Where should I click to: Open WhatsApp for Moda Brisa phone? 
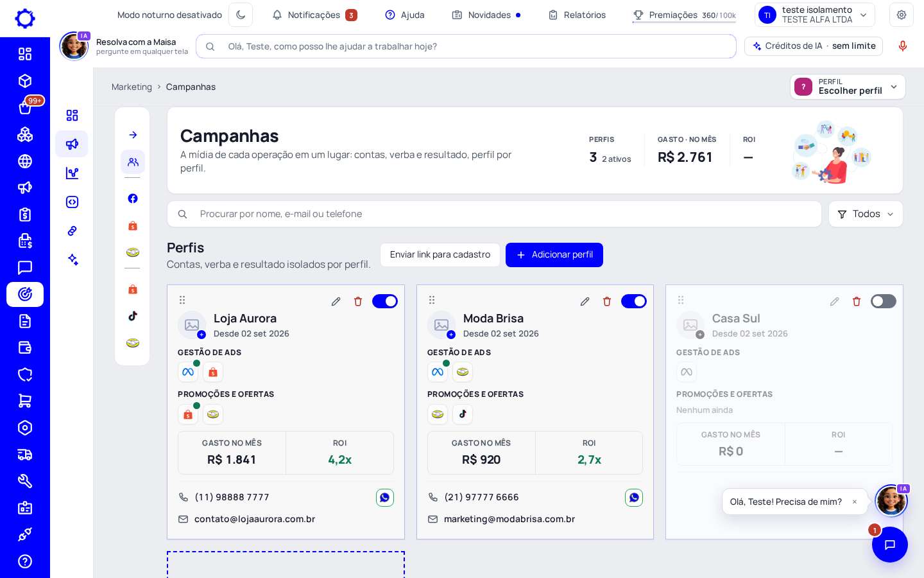tap(634, 498)
